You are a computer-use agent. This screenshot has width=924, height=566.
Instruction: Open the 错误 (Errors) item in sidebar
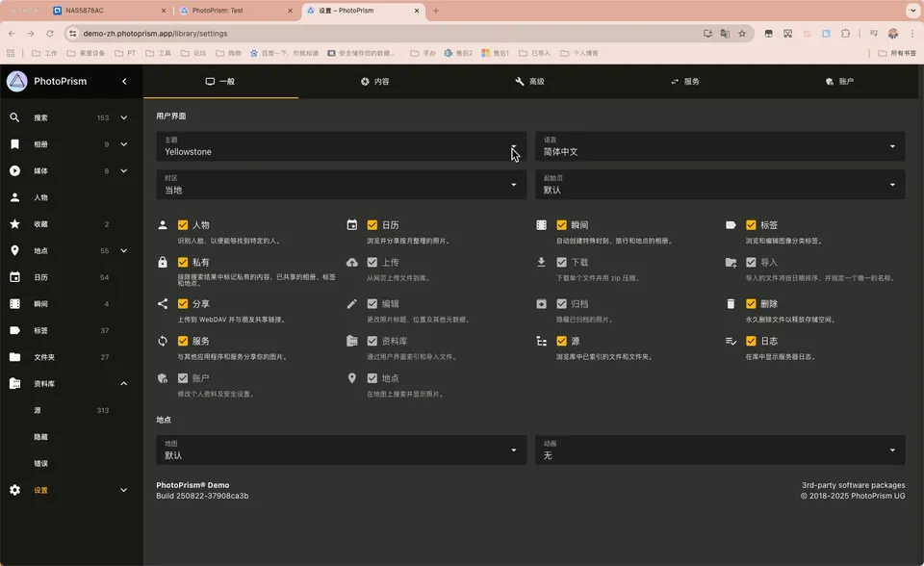(41, 464)
